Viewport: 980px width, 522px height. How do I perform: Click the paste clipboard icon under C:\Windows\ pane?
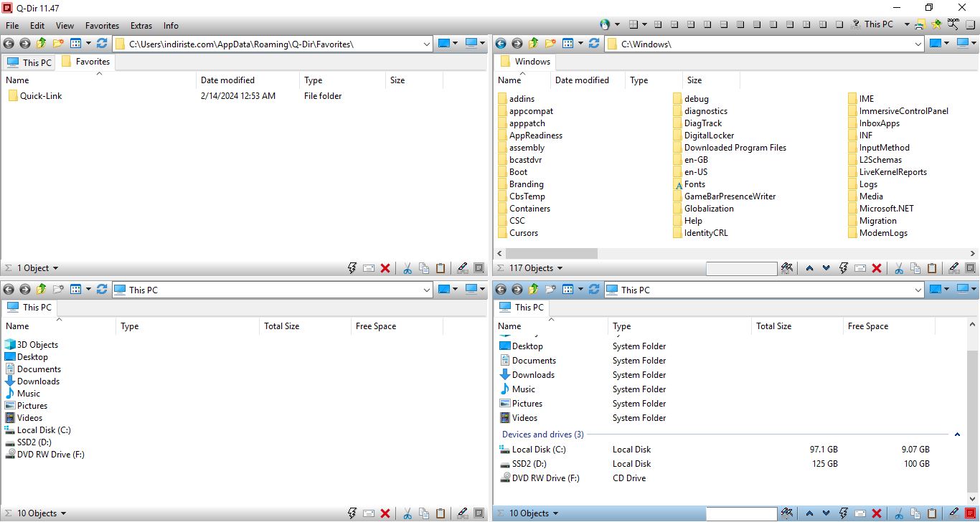(x=932, y=268)
